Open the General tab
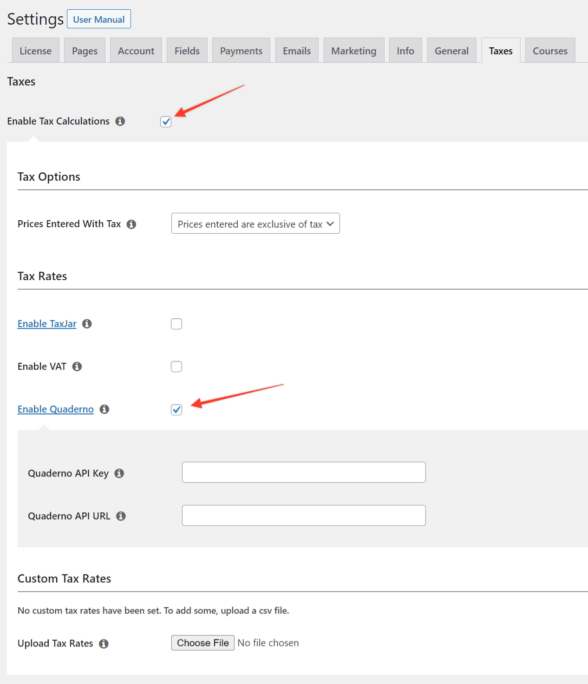The width and height of the screenshot is (588, 684). click(x=451, y=51)
